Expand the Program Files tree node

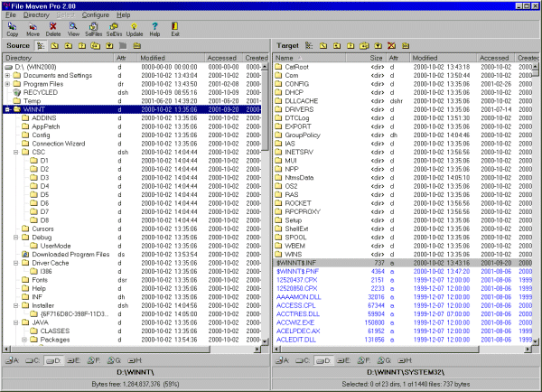(x=7, y=84)
